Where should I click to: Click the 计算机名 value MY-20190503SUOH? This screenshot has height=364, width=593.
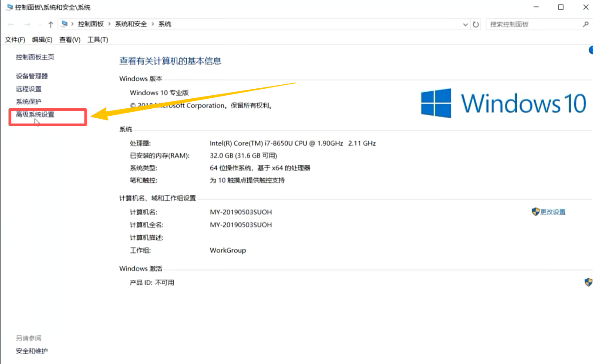(x=241, y=212)
